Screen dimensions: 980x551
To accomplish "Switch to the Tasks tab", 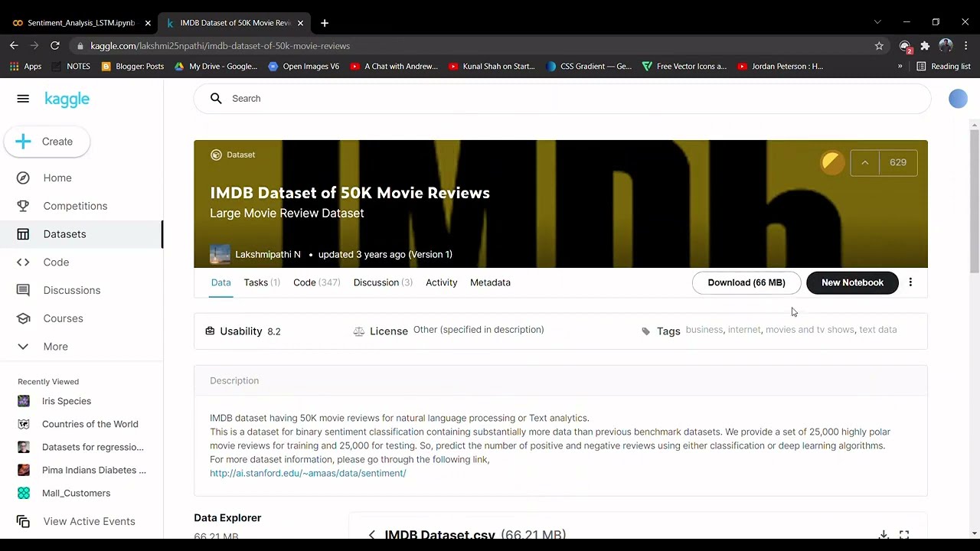I will [x=262, y=282].
